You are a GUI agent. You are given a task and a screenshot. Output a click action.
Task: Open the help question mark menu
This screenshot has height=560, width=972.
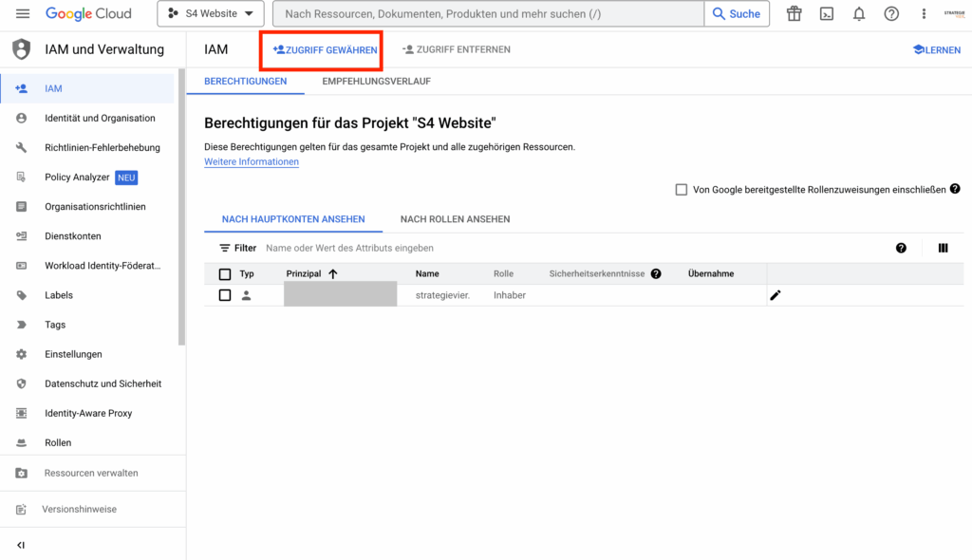[891, 13]
